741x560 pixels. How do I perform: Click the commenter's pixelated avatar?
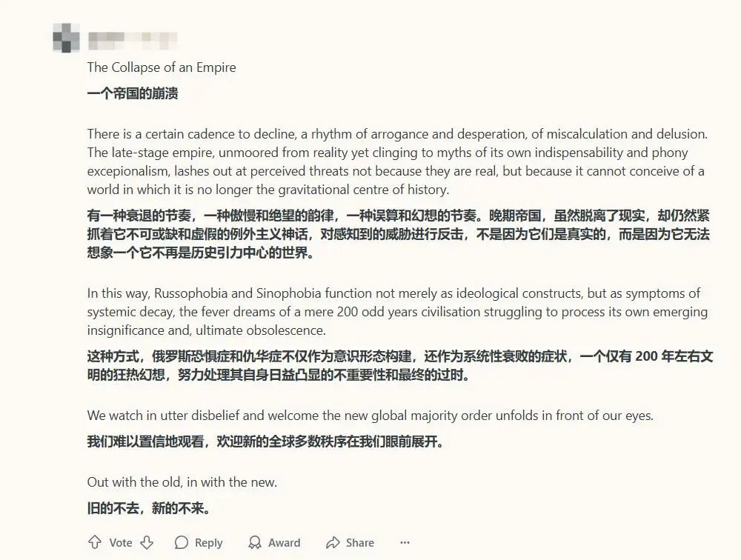pos(67,37)
